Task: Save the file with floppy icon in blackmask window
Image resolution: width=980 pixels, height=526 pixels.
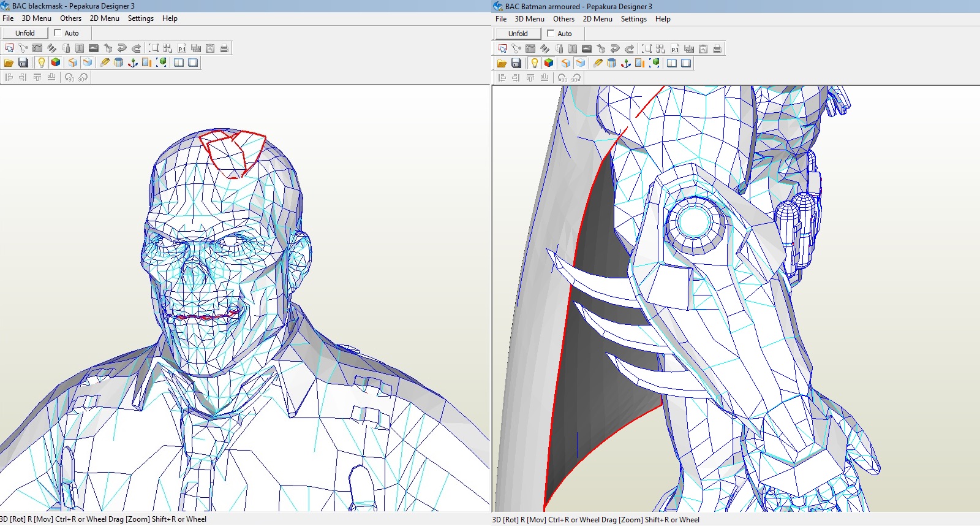Action: (x=23, y=63)
